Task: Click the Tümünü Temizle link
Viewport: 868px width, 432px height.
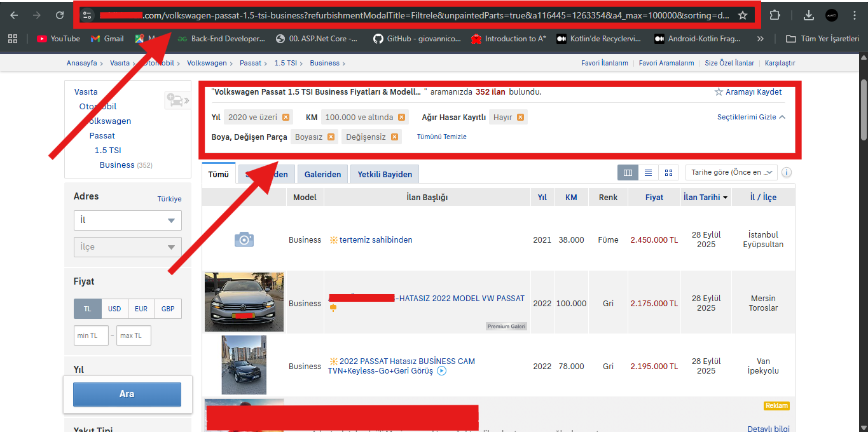Action: (x=441, y=137)
